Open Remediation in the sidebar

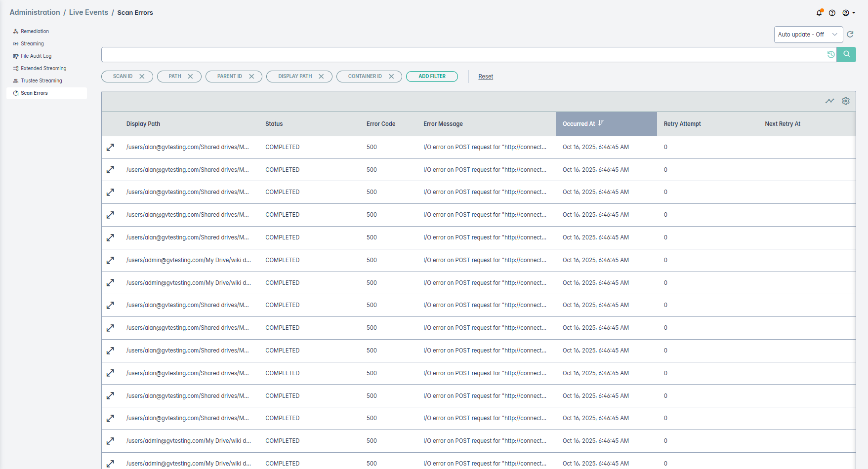[x=35, y=31]
